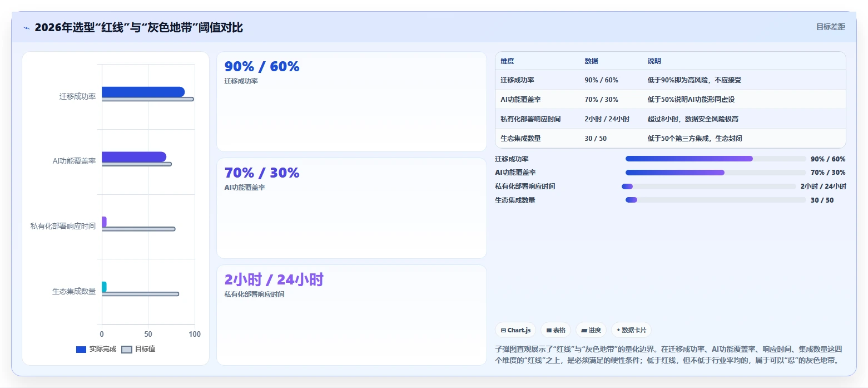Click 迁移成功率 cell in table
Screen dimensions: 868x388
(518, 80)
